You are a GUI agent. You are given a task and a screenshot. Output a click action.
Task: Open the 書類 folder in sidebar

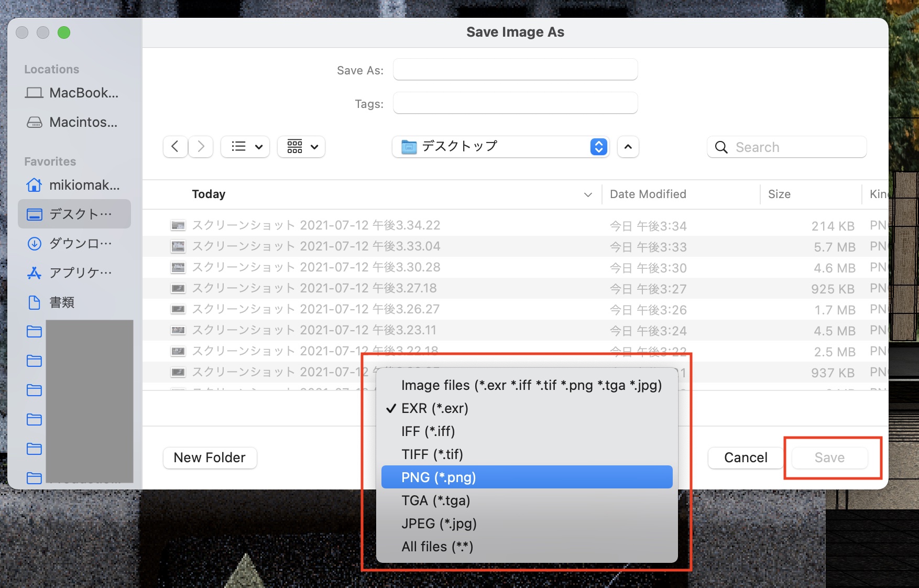[62, 302]
